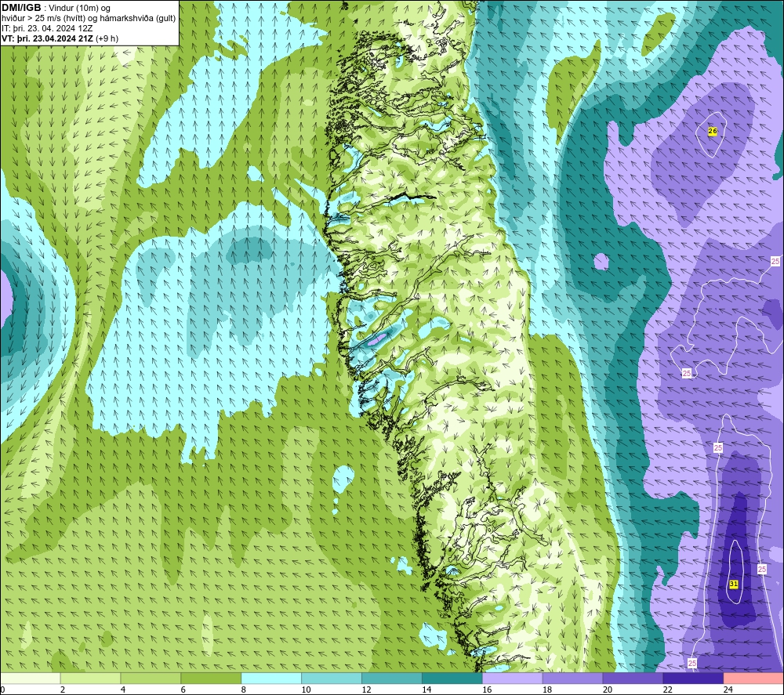Pick the dark indigo 22–24 m/s legend swatch
This screenshot has height=695, width=784.
pyautogui.click(x=693, y=678)
